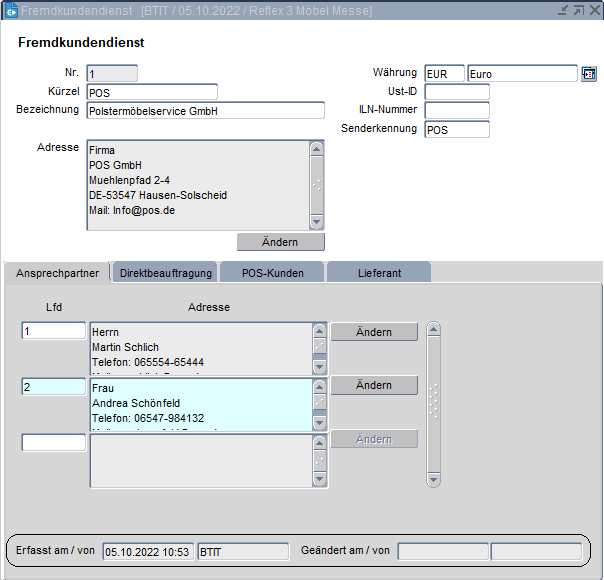Image resolution: width=604 pixels, height=580 pixels.
Task: Maximize the Fremdkundendienst window
Action: click(x=578, y=10)
